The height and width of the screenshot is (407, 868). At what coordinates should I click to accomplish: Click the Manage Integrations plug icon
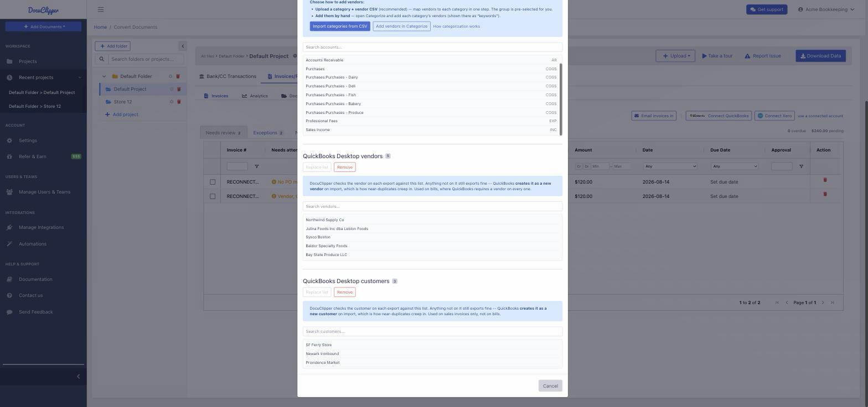coord(9,227)
